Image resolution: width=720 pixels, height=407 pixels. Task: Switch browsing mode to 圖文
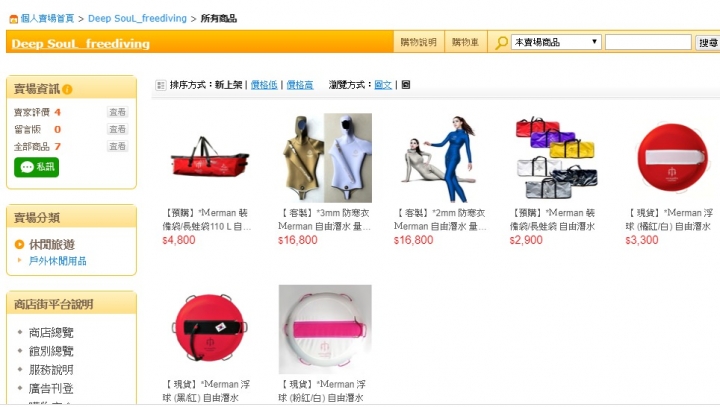(383, 85)
